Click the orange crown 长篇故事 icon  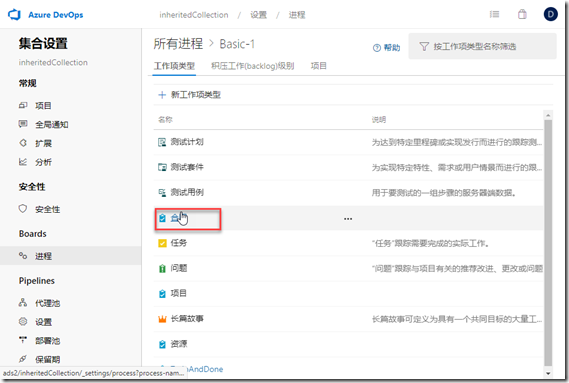[x=162, y=319]
